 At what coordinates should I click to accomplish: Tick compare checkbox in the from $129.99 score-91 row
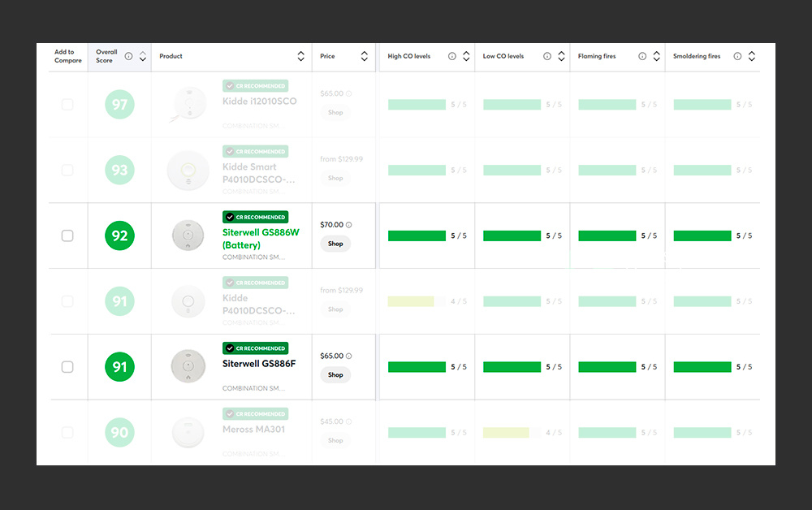[67, 301]
